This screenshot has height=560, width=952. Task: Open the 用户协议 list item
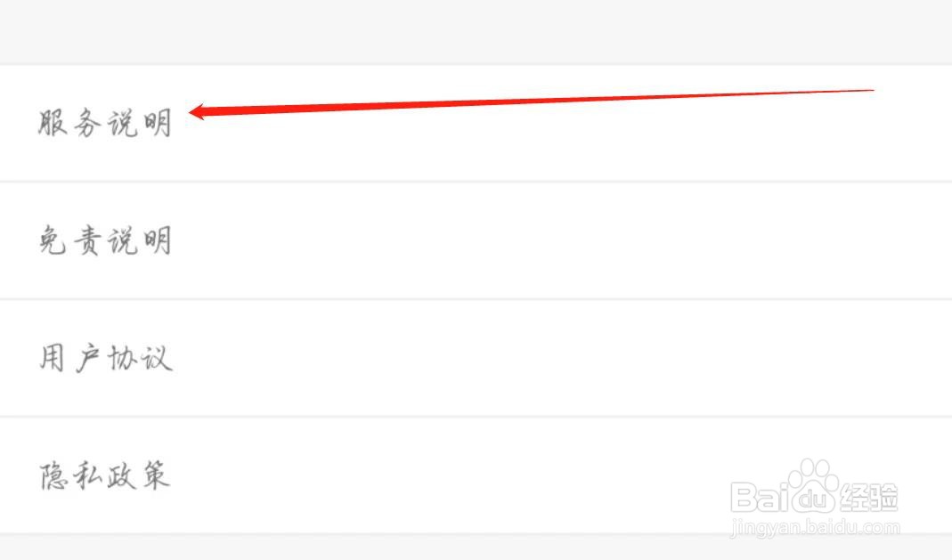(x=476, y=358)
